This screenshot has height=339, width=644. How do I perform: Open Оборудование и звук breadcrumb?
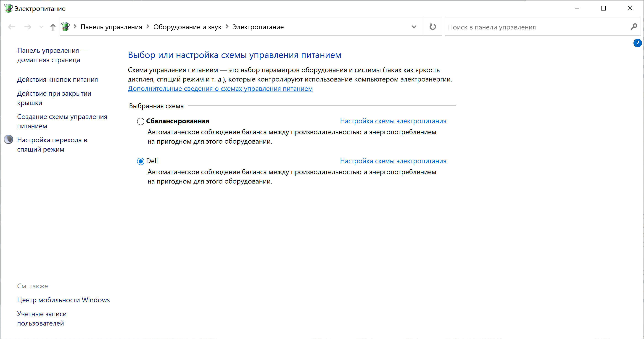(x=187, y=27)
